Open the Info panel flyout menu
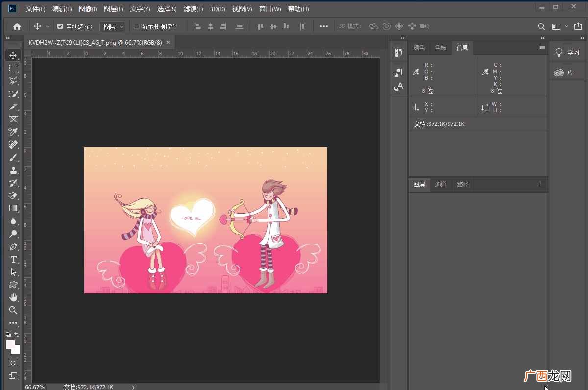 (x=542, y=48)
